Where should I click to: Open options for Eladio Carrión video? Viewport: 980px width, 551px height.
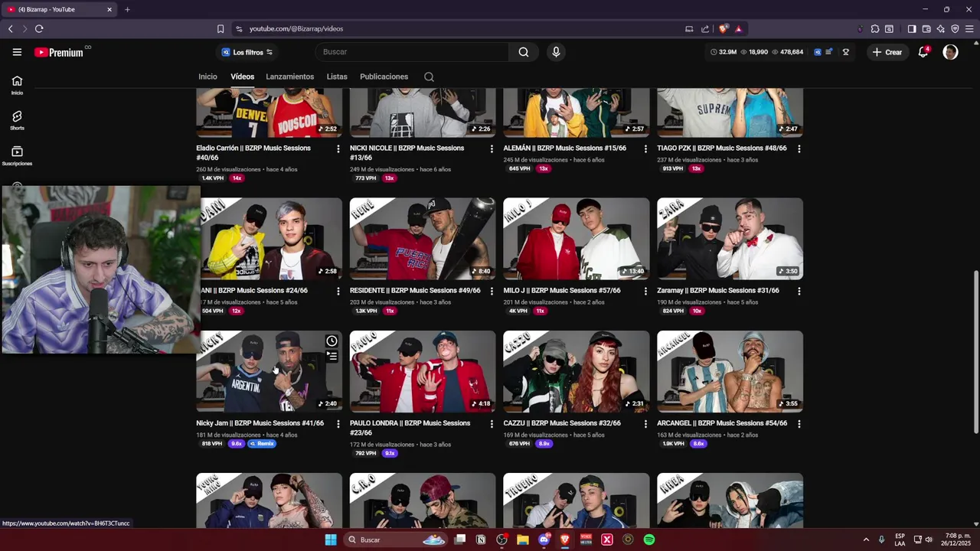click(x=338, y=148)
